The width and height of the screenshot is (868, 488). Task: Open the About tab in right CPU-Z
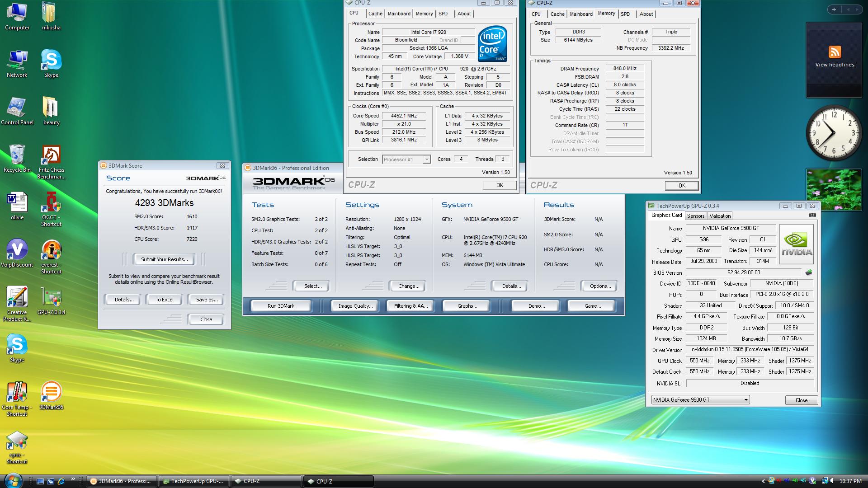[646, 14]
